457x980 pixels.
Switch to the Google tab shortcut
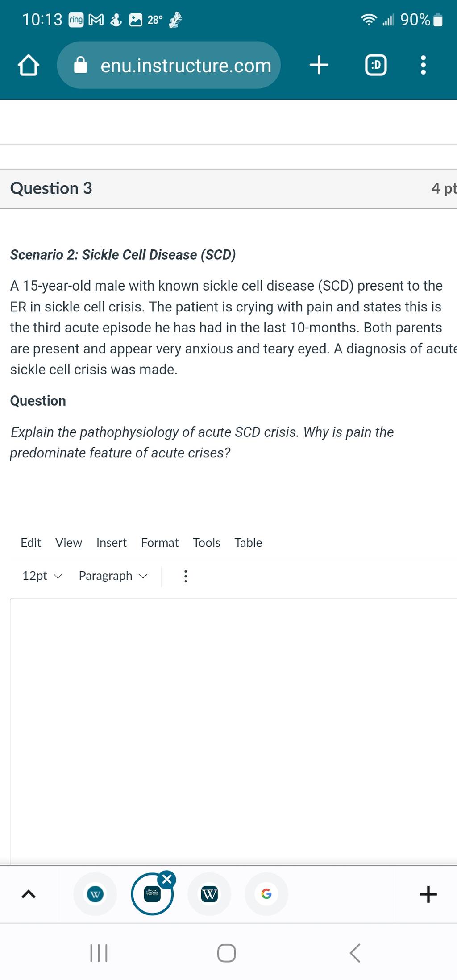(x=266, y=894)
